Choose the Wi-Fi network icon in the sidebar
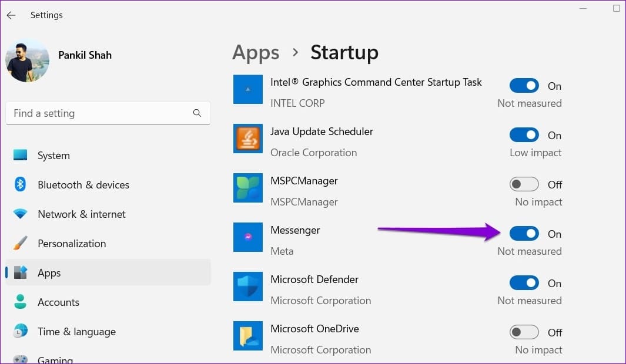 click(20, 214)
